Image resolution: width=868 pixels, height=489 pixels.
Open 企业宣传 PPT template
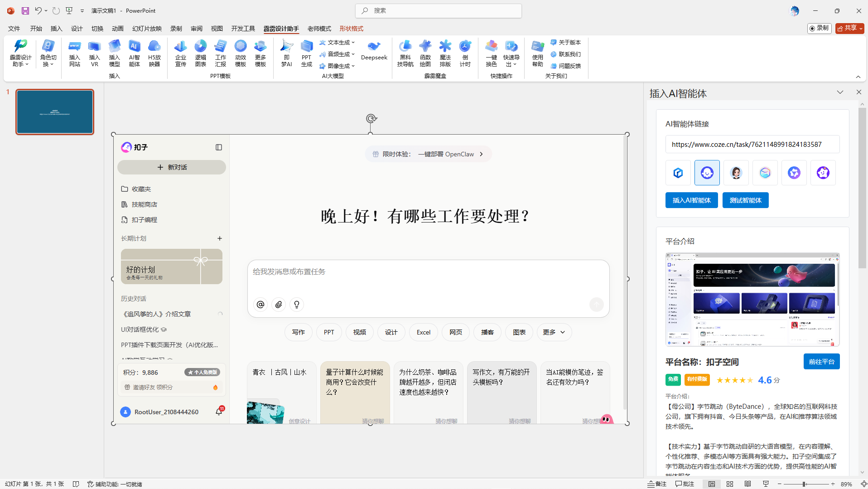click(x=180, y=53)
